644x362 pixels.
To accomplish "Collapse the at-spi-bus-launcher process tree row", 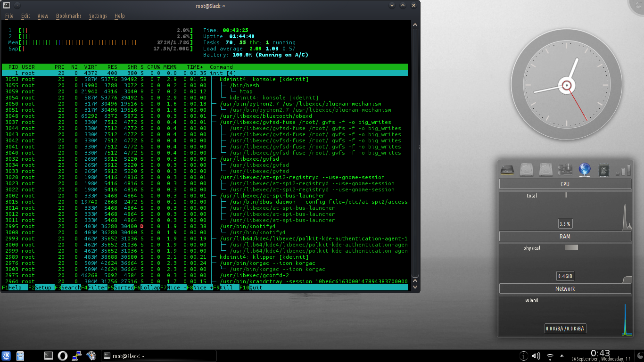I will [272, 196].
